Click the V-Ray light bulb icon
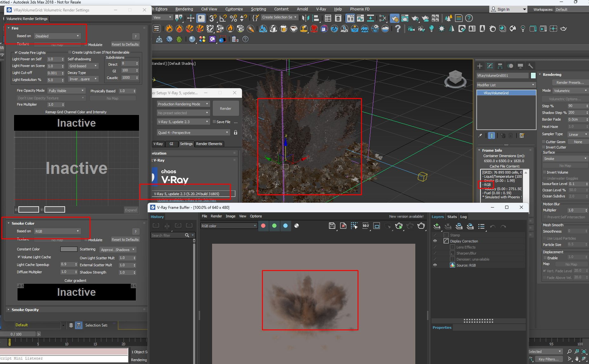The image size is (589, 364). pyautogui.click(x=432, y=29)
